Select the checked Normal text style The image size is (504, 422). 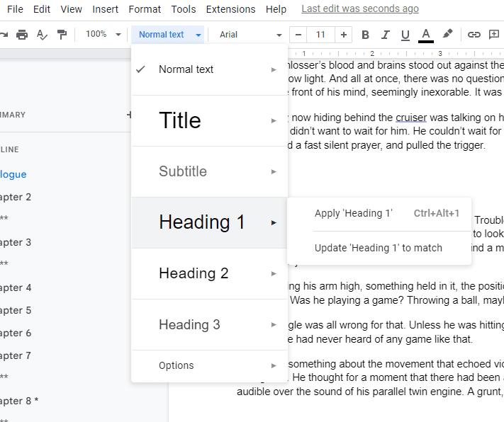click(209, 69)
